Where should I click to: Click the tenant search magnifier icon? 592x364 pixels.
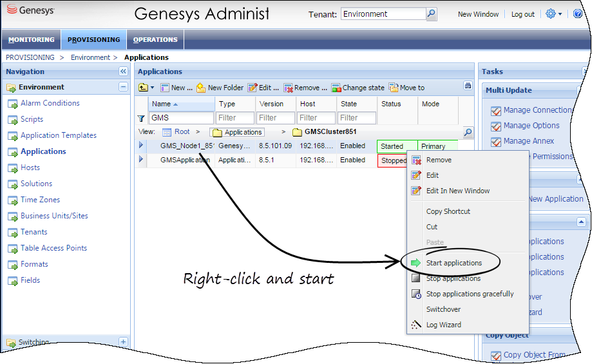point(431,14)
